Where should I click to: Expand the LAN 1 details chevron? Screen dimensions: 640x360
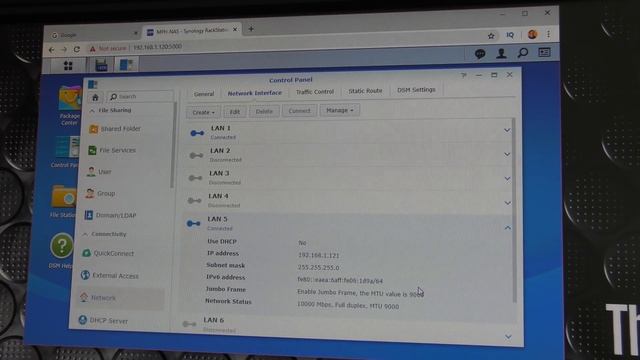point(507,130)
